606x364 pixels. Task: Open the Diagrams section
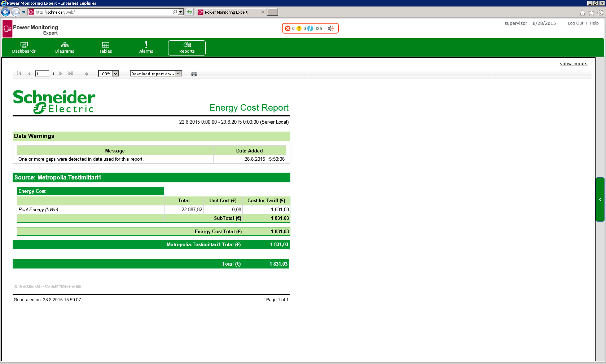click(65, 48)
